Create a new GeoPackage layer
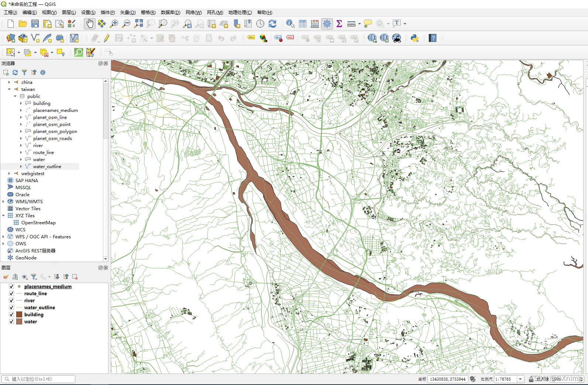Image resolution: width=588 pixels, height=385 pixels. pyautogui.click(x=23, y=38)
